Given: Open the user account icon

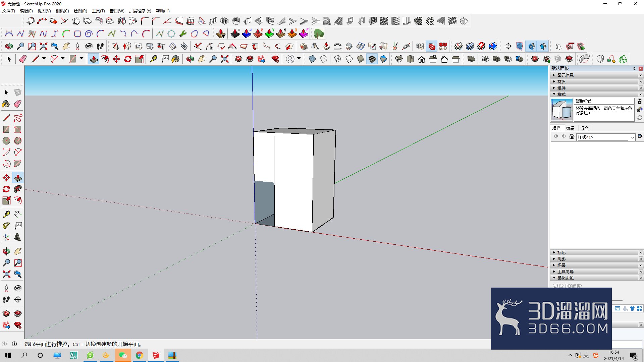Looking at the screenshot, I should pyautogui.click(x=290, y=59).
